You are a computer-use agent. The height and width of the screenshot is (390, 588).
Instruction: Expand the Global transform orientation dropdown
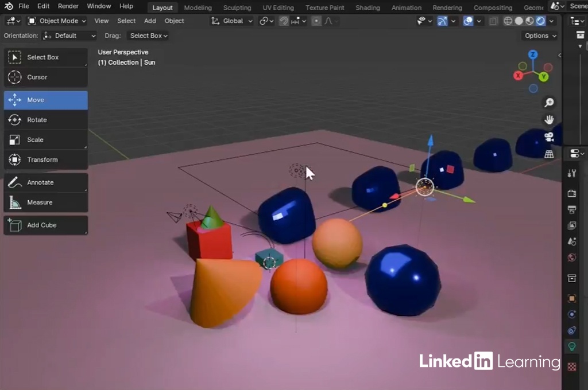pyautogui.click(x=232, y=21)
